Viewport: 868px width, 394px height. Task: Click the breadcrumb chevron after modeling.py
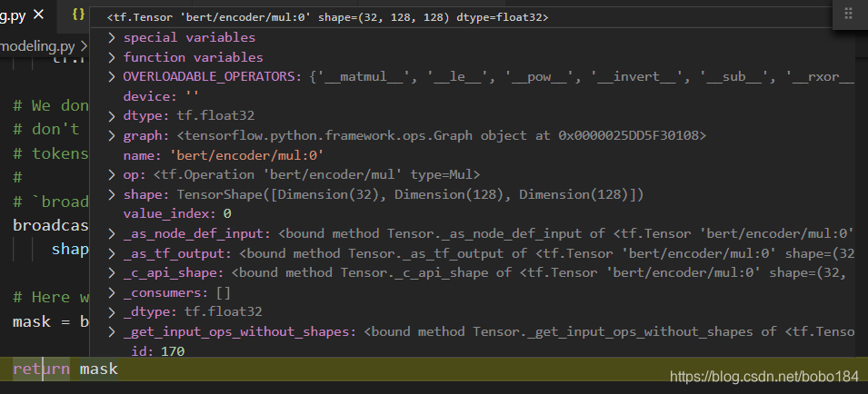point(84,46)
